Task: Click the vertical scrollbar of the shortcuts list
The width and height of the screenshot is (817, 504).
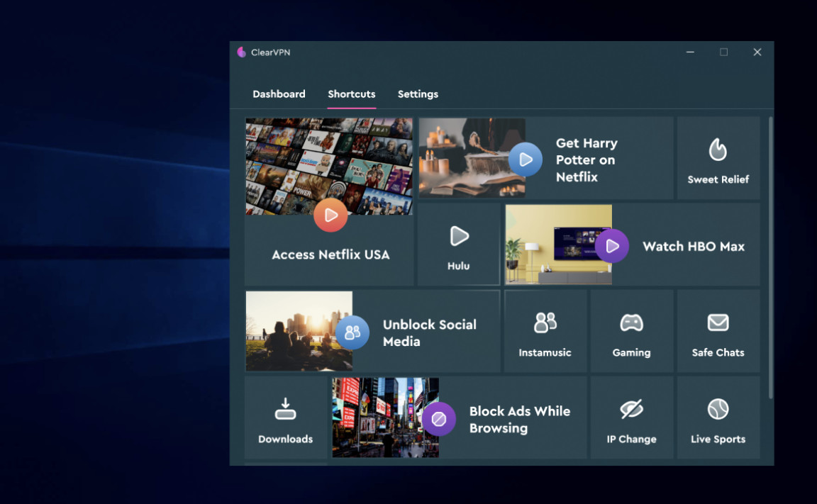Action: point(771,258)
